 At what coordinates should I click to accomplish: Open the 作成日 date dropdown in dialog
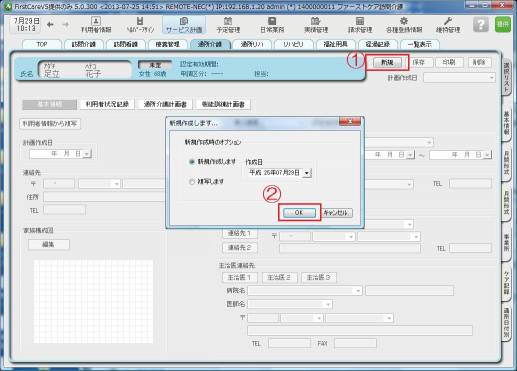[307, 173]
